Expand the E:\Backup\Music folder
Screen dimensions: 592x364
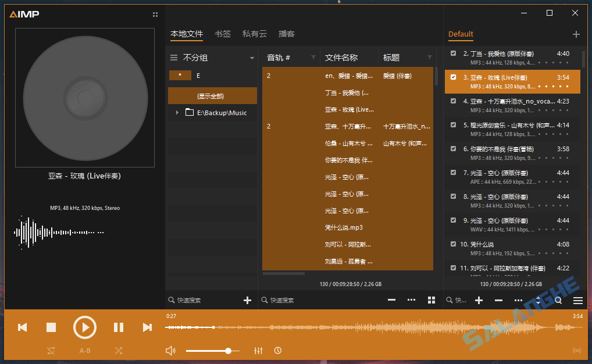pyautogui.click(x=177, y=112)
